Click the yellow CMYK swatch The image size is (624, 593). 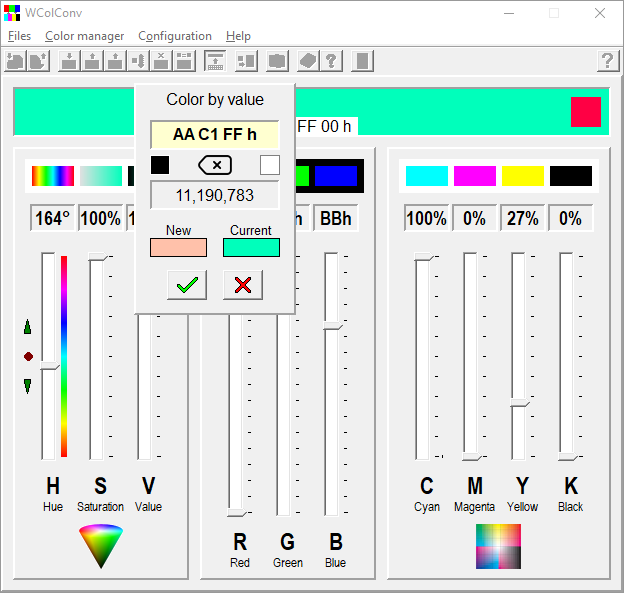pos(523,176)
